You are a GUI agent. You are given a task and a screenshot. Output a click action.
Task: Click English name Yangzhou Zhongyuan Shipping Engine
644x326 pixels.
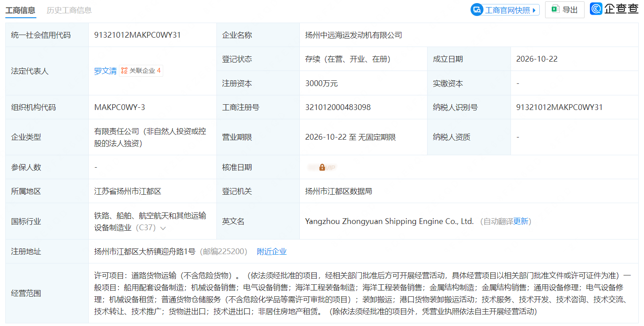click(389, 221)
